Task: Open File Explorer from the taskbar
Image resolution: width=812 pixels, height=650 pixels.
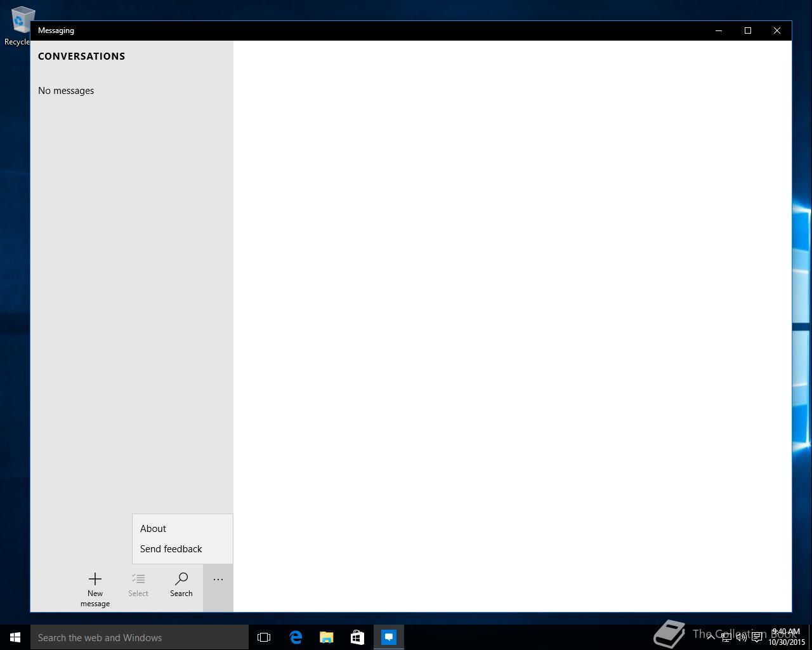Action: 326,637
